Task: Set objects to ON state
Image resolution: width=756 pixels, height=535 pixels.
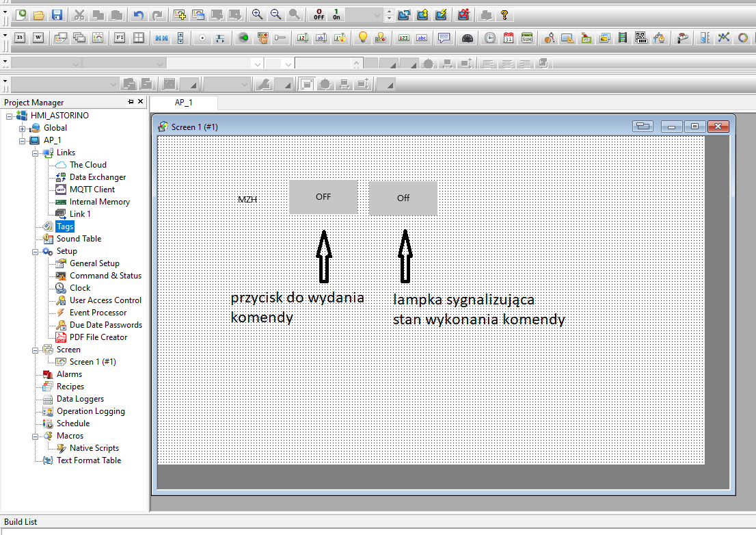Action: 336,15
